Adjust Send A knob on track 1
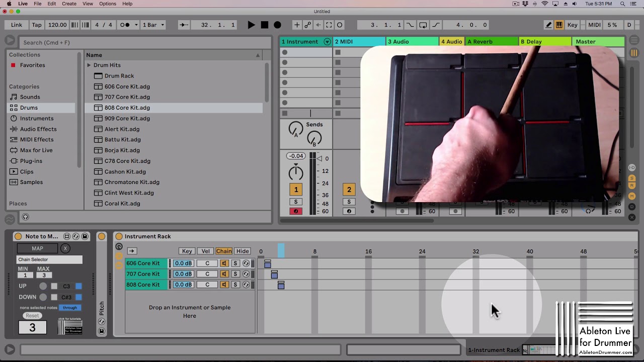This screenshot has height=362, width=644. pos(296,130)
